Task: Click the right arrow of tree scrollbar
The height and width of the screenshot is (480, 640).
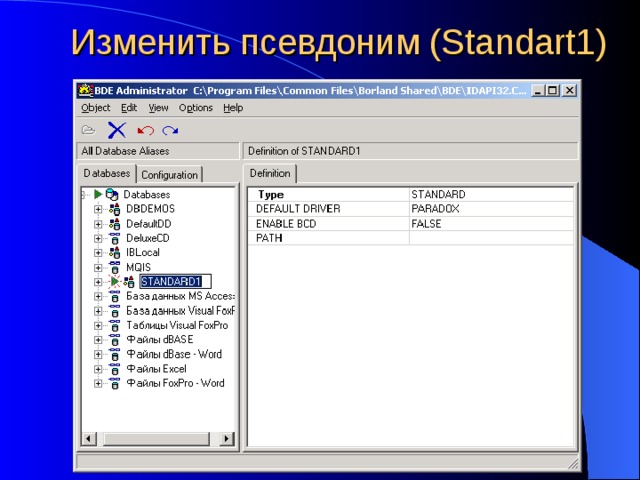Action: pos(227,439)
